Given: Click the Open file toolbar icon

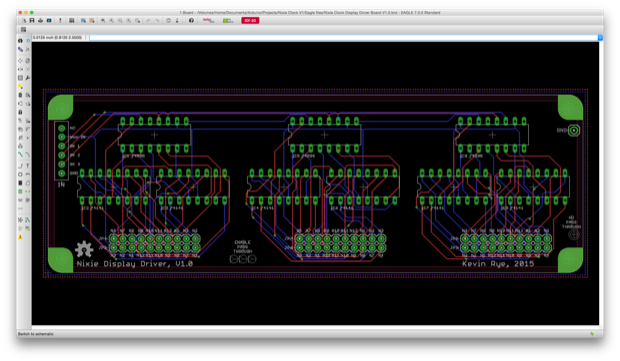Looking at the screenshot, I should coord(24,21).
